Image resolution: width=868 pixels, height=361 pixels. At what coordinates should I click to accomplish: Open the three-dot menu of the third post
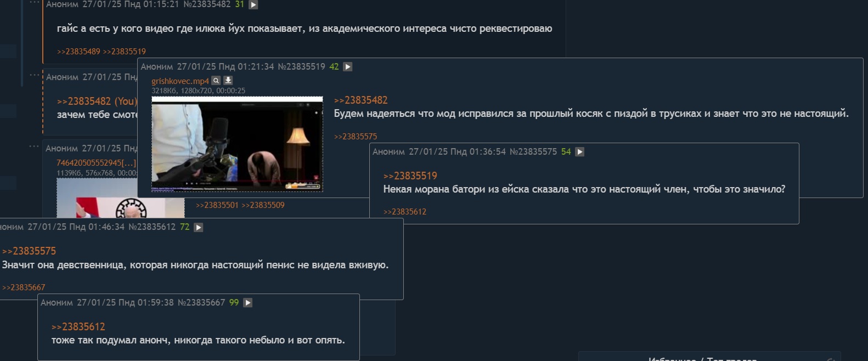pos(34,146)
